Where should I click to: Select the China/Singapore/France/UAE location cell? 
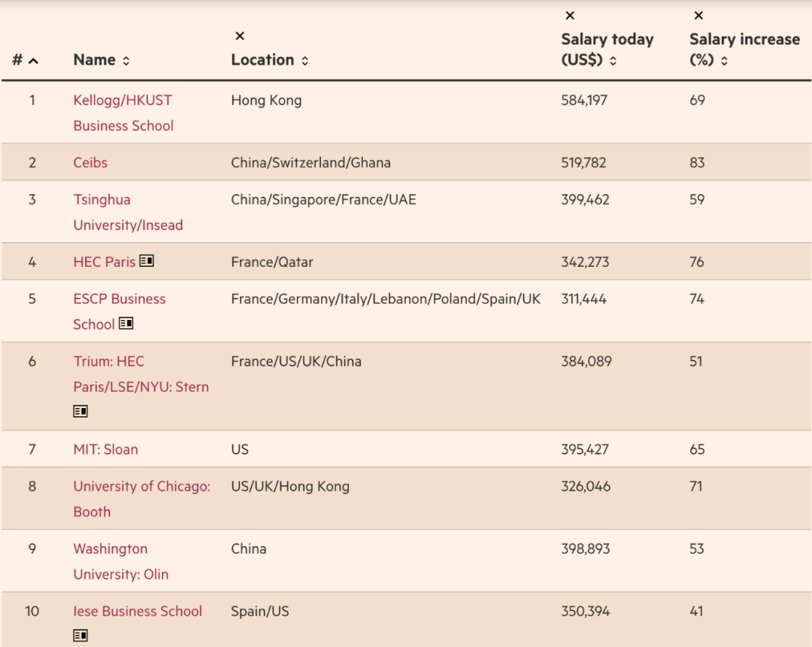tap(323, 200)
